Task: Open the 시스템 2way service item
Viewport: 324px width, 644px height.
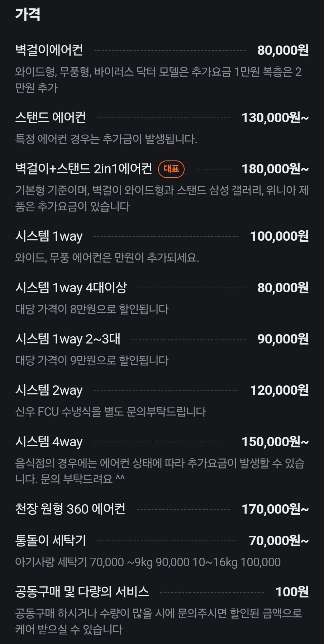Action: coord(49,390)
